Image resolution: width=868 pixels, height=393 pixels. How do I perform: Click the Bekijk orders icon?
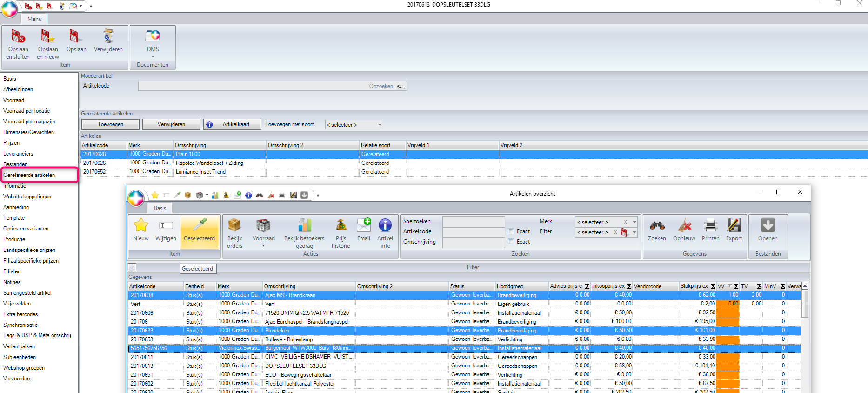point(234,226)
